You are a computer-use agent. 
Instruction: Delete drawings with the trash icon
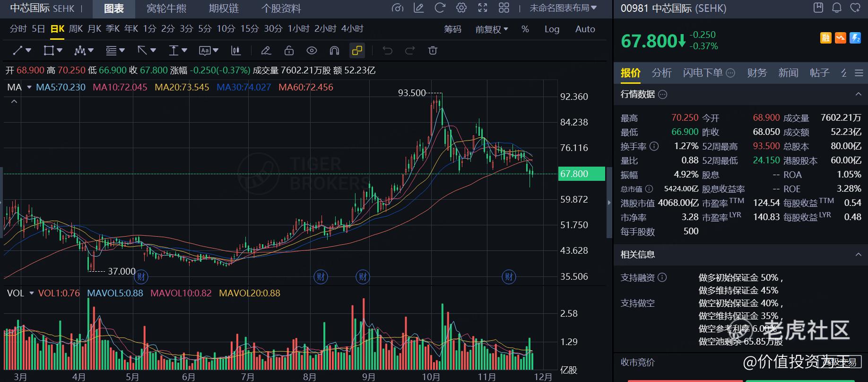click(x=433, y=51)
